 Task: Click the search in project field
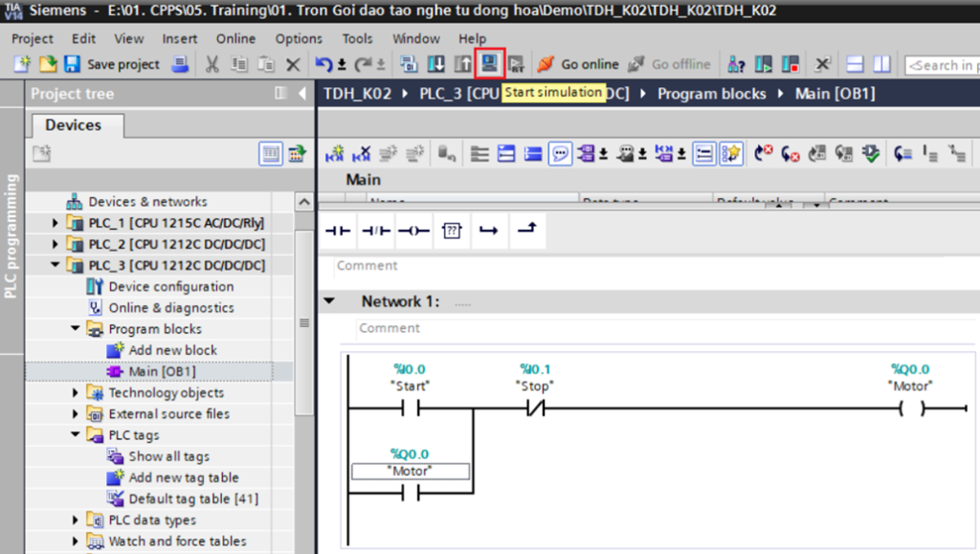click(943, 65)
